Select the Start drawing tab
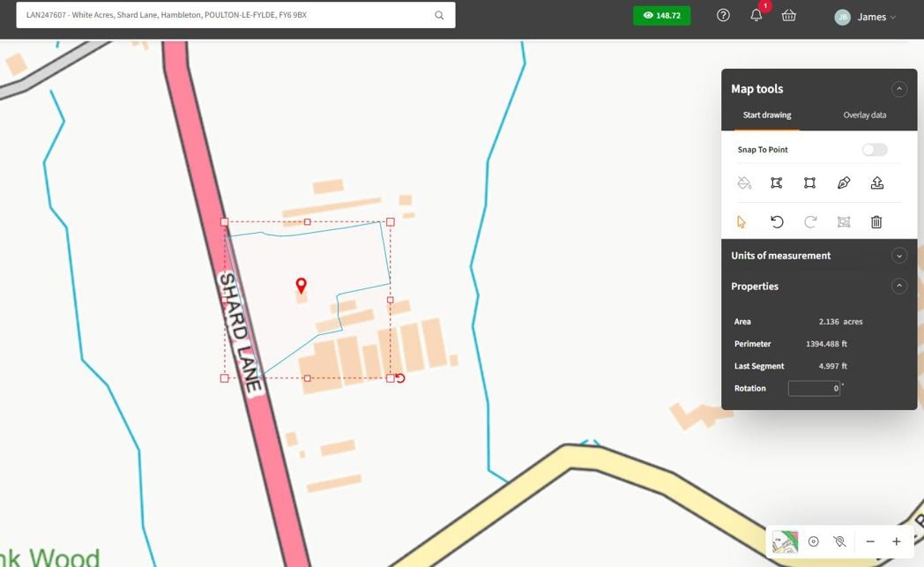The width and height of the screenshot is (924, 567). 766,115
